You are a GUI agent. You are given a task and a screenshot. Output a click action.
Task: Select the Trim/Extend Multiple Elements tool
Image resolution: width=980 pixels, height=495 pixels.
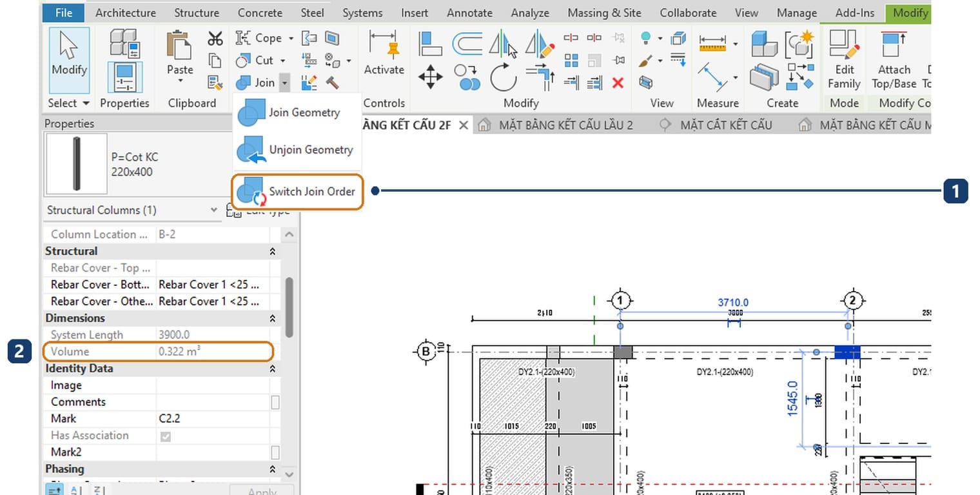pos(594,82)
